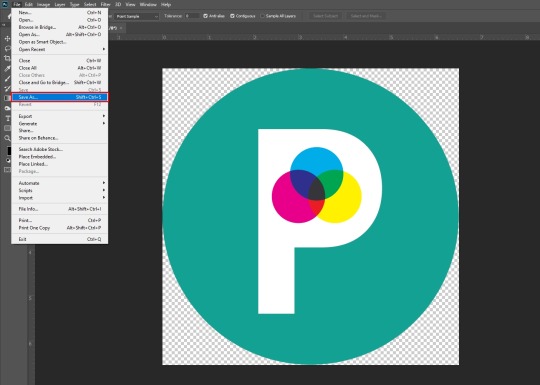The image size is (540, 385).
Task: Choose Exit from File menu
Action: 60,239
